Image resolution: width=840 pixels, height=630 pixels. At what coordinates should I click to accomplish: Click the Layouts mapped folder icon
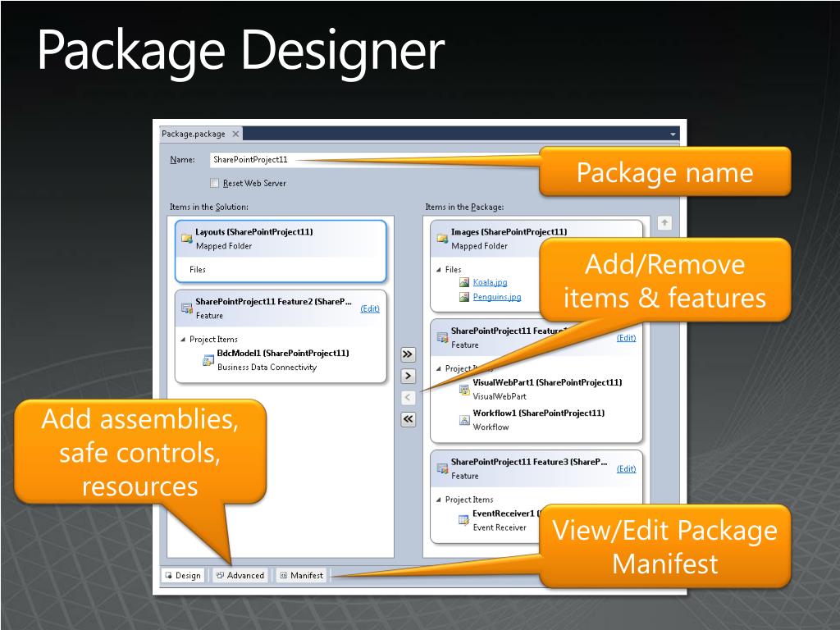(x=186, y=239)
